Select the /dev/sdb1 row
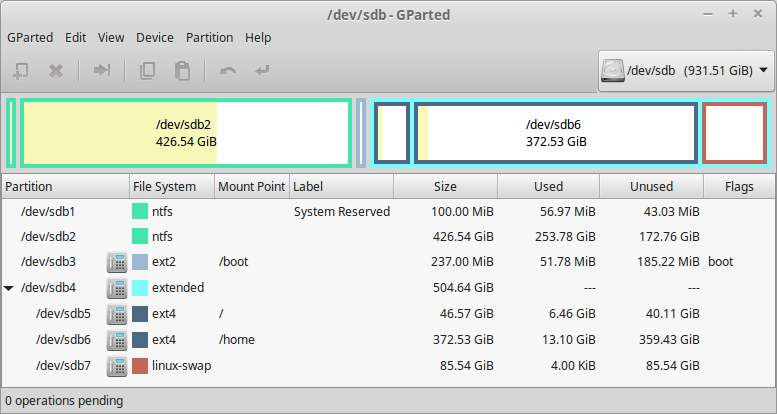777x414 pixels. pyautogui.click(x=388, y=211)
